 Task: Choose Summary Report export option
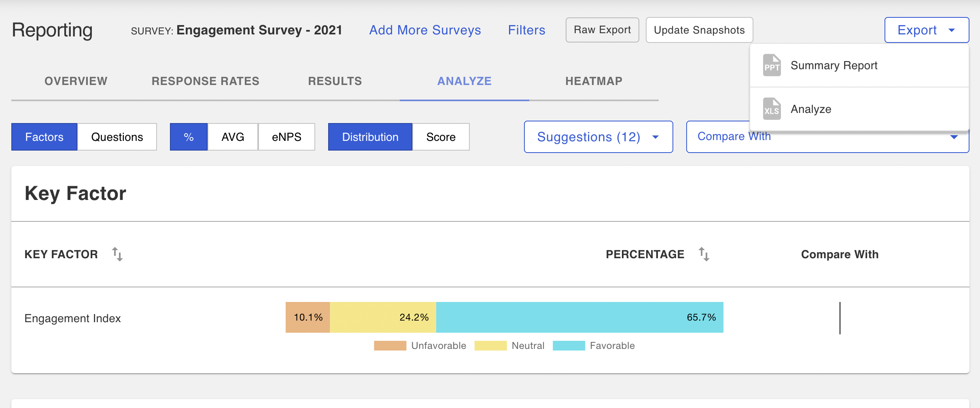tap(859, 65)
